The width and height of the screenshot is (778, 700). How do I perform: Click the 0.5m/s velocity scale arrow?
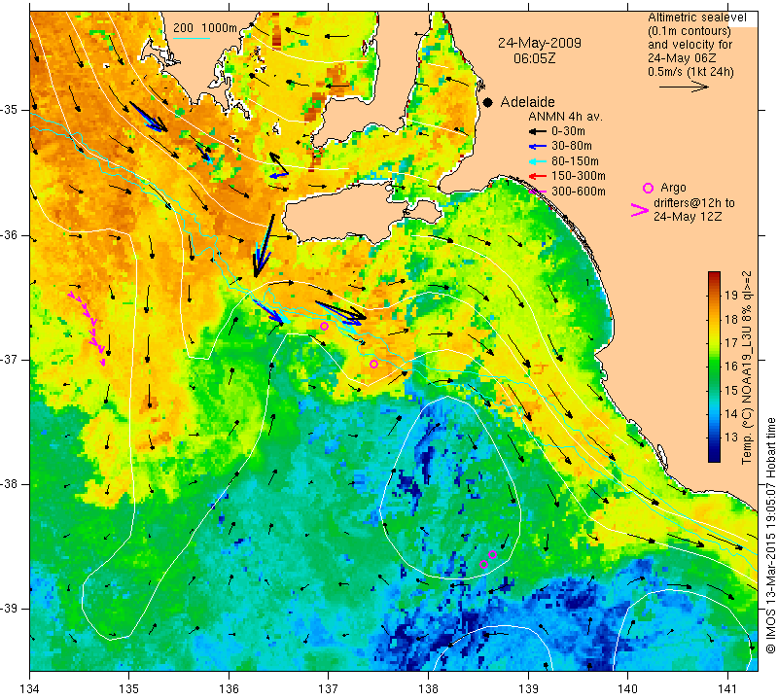684,87
